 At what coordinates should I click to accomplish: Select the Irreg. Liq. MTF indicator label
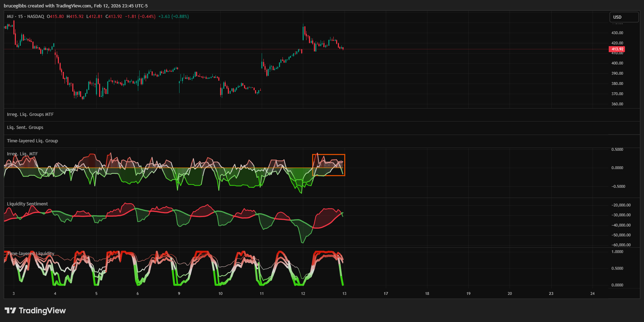[22, 154]
